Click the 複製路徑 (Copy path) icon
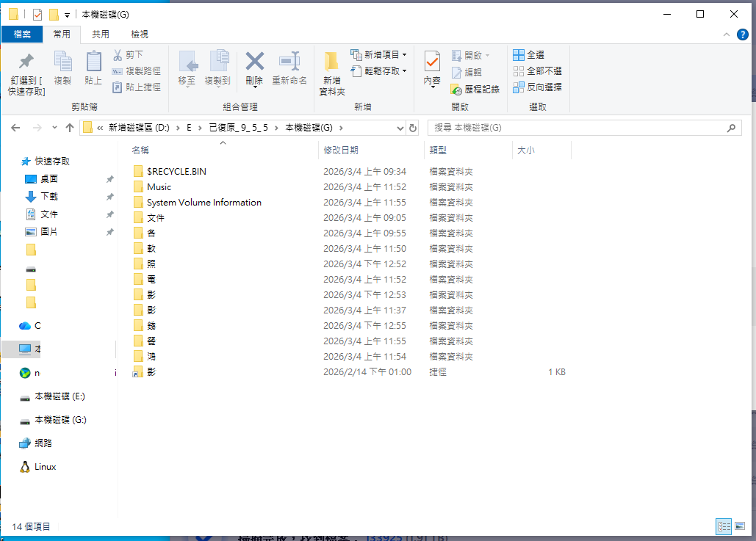Image resolution: width=756 pixels, height=541 pixels. tap(120, 70)
